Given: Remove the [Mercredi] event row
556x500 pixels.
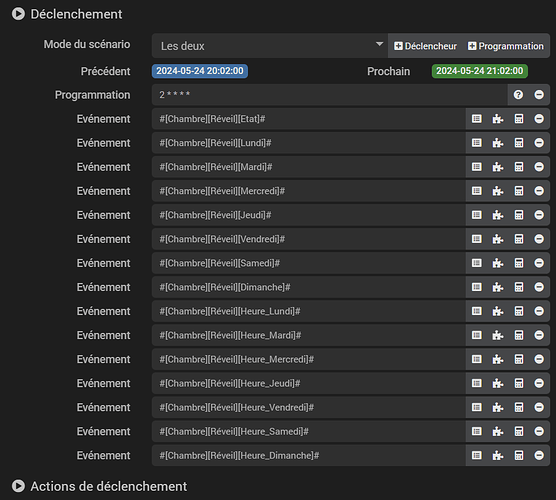Looking at the screenshot, I should pos(539,191).
